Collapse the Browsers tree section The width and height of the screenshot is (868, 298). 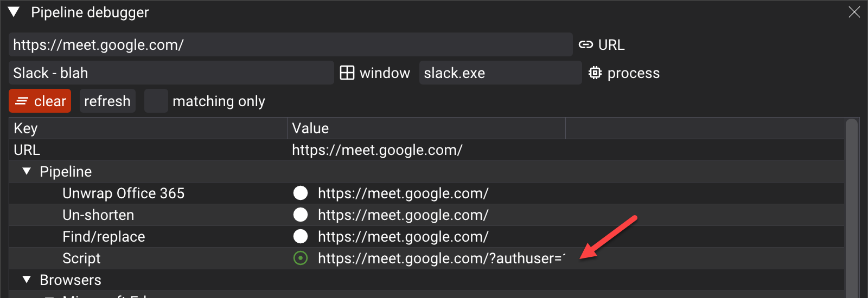[27, 280]
